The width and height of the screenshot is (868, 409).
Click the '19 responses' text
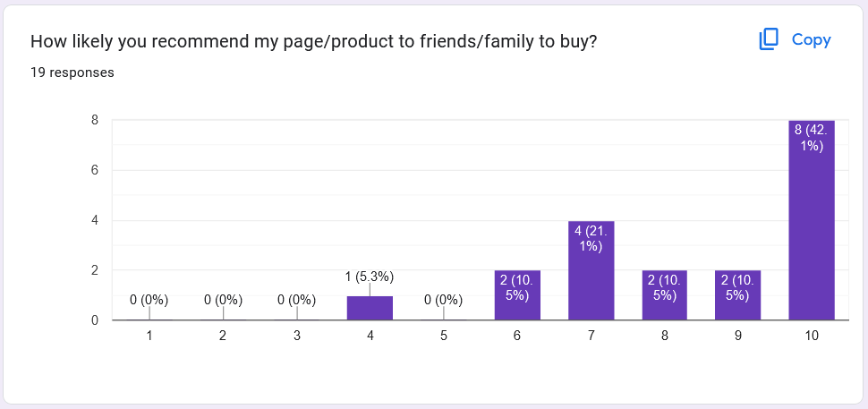click(72, 72)
